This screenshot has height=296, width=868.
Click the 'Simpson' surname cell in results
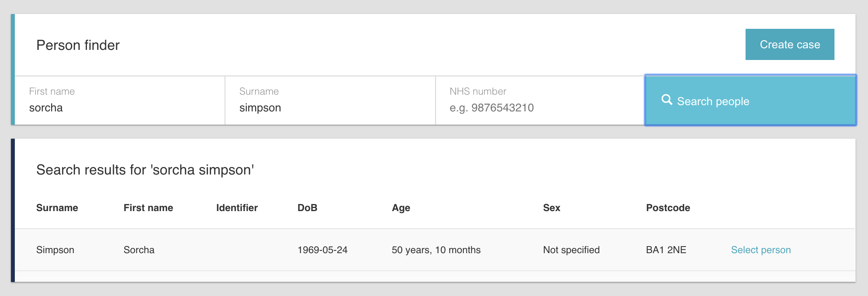tap(55, 250)
